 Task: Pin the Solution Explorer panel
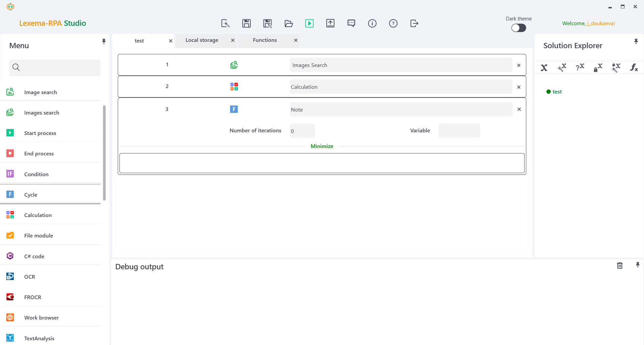point(636,41)
